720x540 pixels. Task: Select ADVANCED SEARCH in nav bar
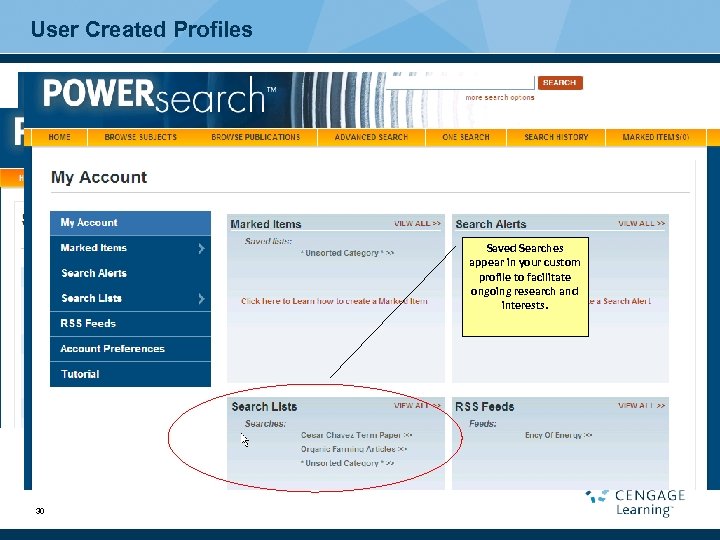coord(371,137)
